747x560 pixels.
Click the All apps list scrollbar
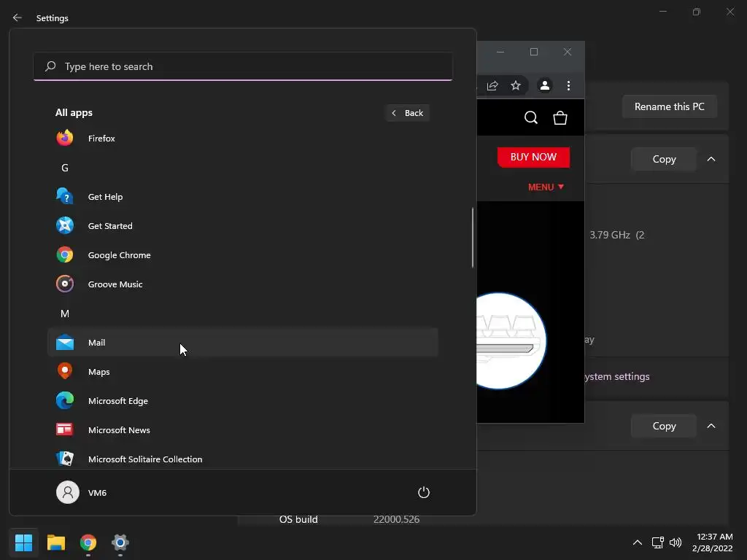473,238
